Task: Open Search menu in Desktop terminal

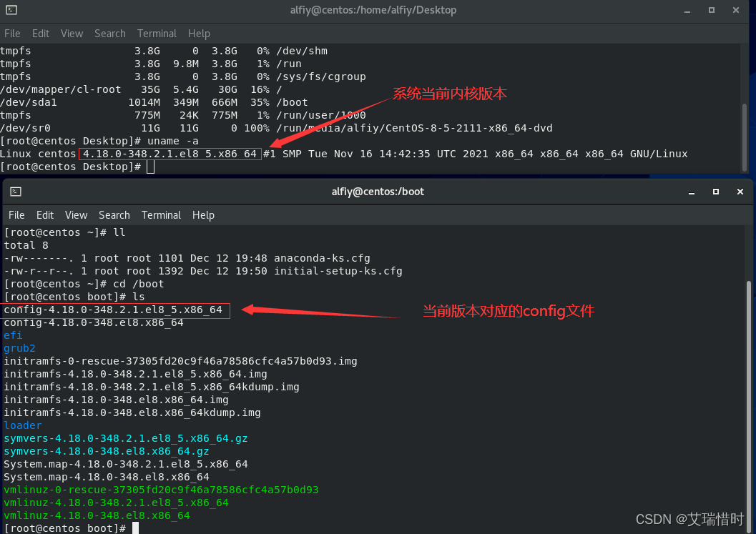Action: [110, 34]
